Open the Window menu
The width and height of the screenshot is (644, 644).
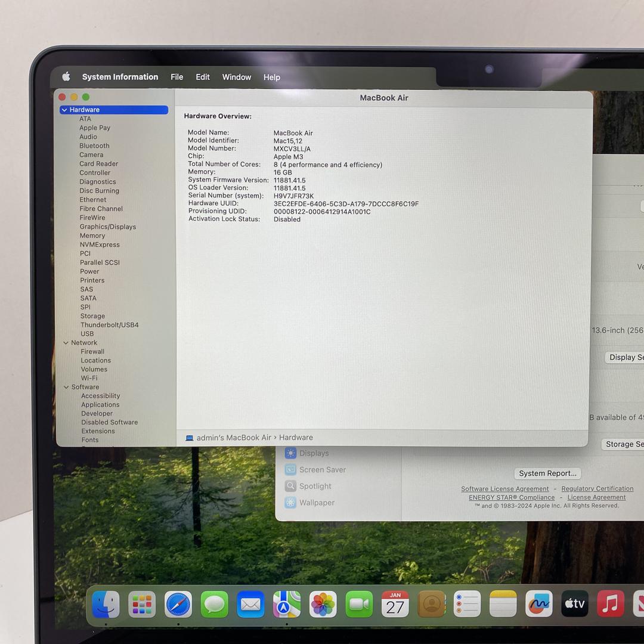(237, 77)
